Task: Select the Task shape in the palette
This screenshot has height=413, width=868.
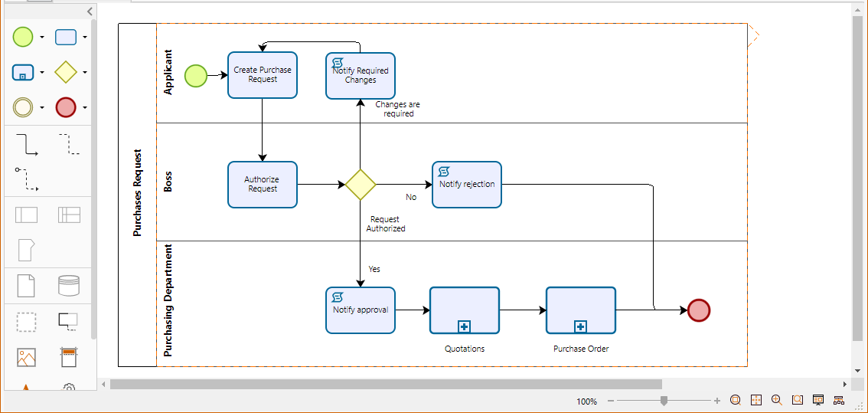Action: pyautogui.click(x=66, y=37)
